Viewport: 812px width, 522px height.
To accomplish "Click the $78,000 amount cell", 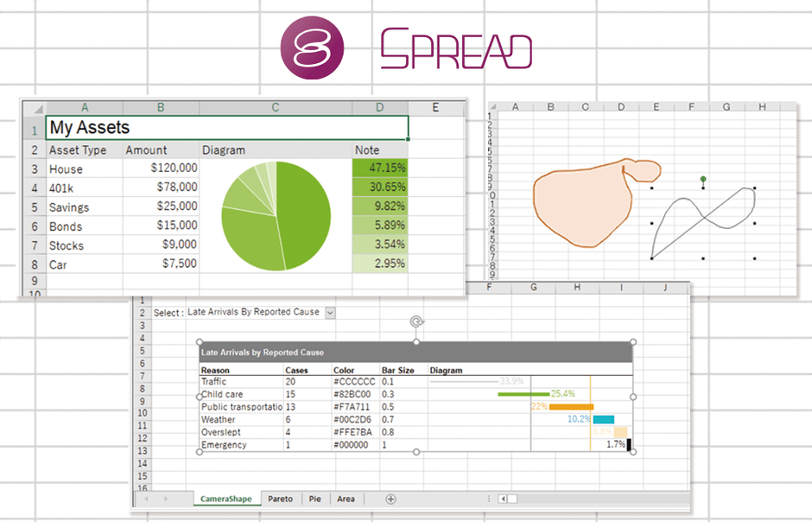I will [x=161, y=188].
